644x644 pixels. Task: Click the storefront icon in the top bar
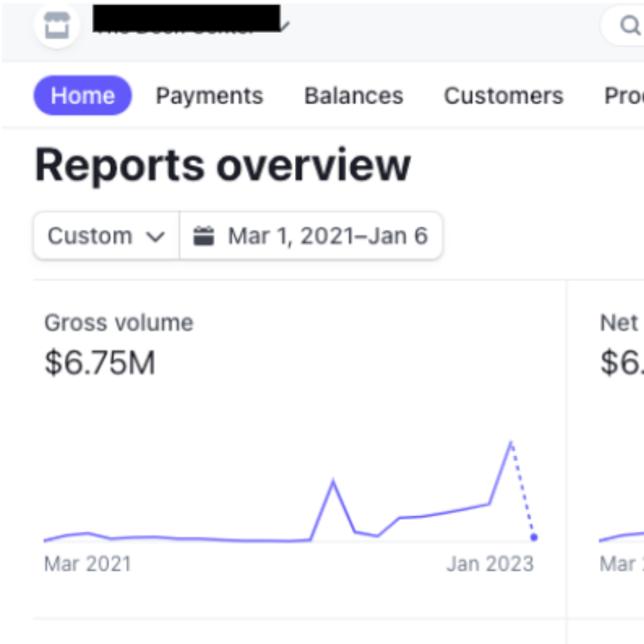click(x=57, y=26)
